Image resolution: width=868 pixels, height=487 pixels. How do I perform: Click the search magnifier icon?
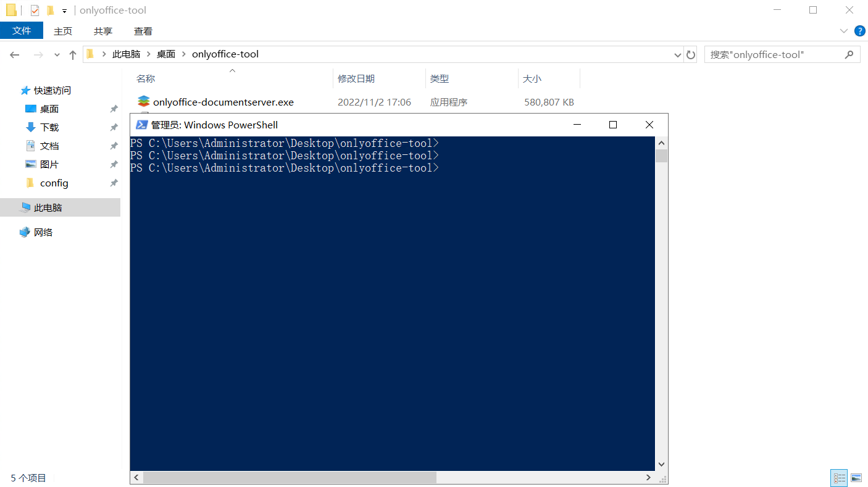point(849,54)
